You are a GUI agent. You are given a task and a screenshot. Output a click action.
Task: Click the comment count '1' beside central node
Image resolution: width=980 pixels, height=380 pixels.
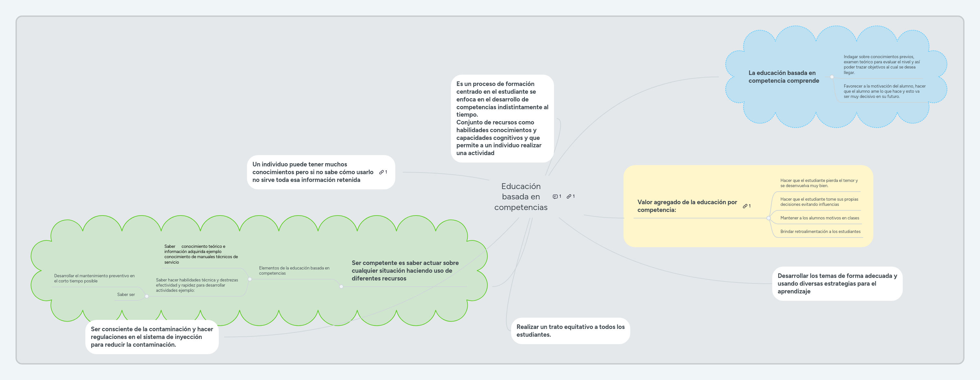(560, 197)
